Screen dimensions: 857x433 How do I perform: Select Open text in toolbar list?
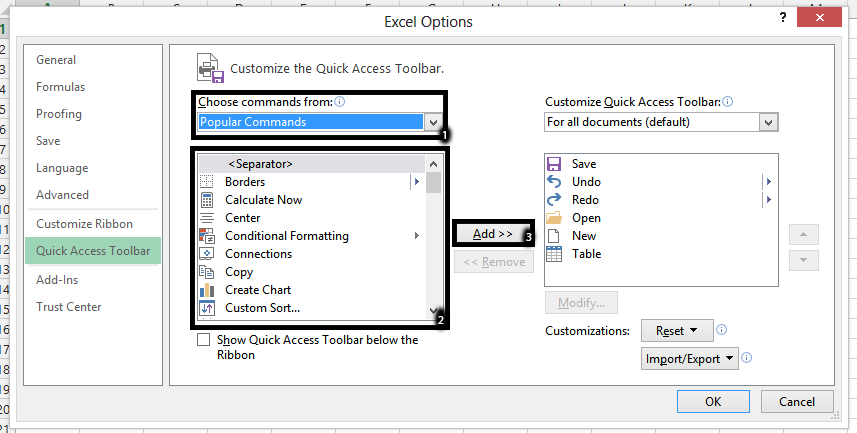[x=586, y=218]
